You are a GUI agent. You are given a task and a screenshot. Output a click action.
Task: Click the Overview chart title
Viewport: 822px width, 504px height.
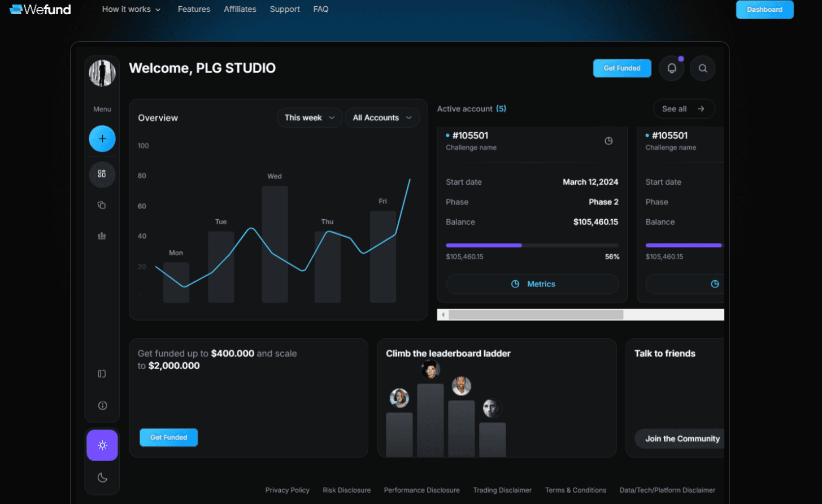pyautogui.click(x=158, y=118)
